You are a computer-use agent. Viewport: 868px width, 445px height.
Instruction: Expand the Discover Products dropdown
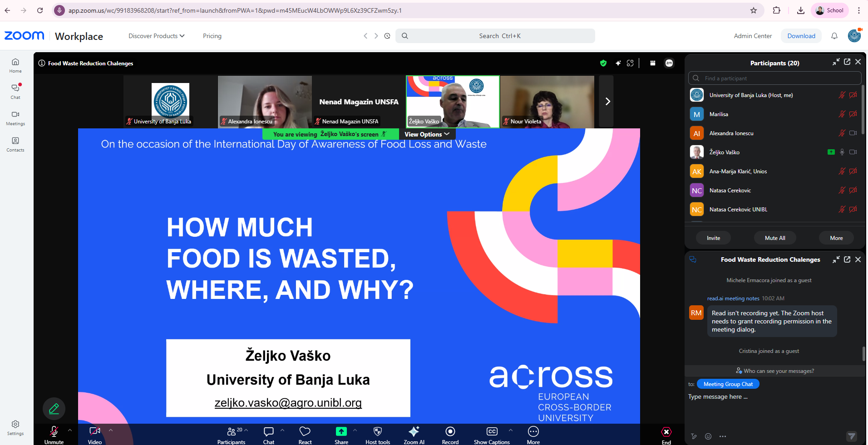(x=157, y=36)
